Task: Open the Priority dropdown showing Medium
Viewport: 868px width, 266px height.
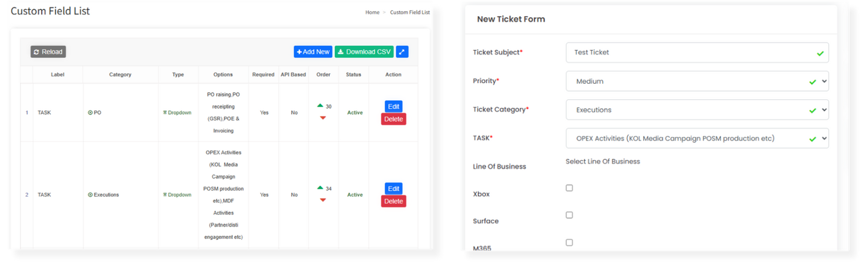Action: coord(697,81)
